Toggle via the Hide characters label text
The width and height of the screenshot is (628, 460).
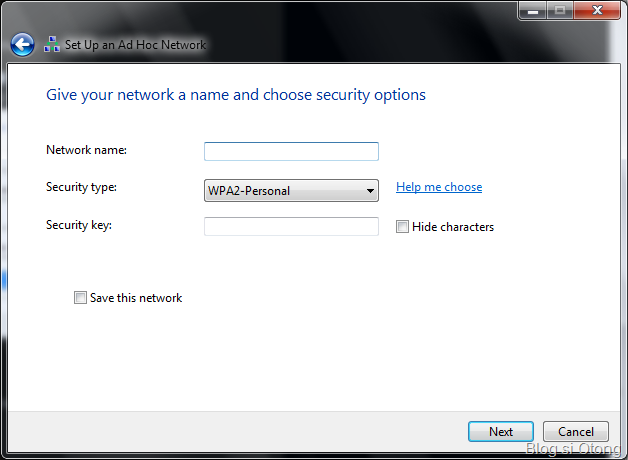[453, 227]
